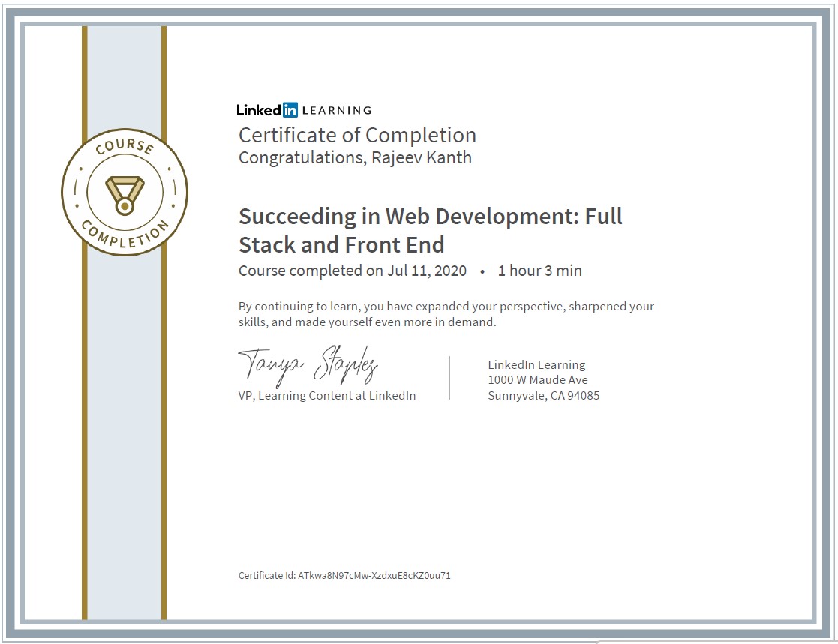Click the medal icon inside the badge
This screenshot has height=644, width=838.
click(x=125, y=196)
